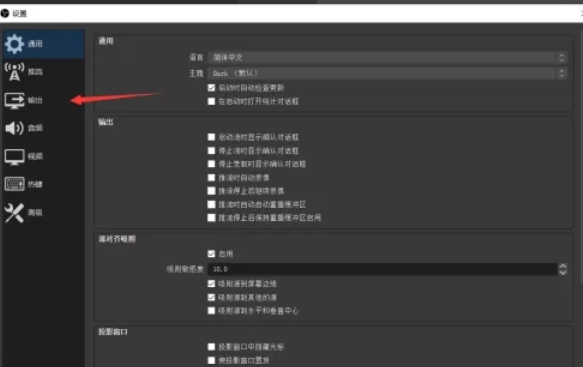Click the 吸附敏感度 label text
This screenshot has height=367, width=583.
pos(185,269)
